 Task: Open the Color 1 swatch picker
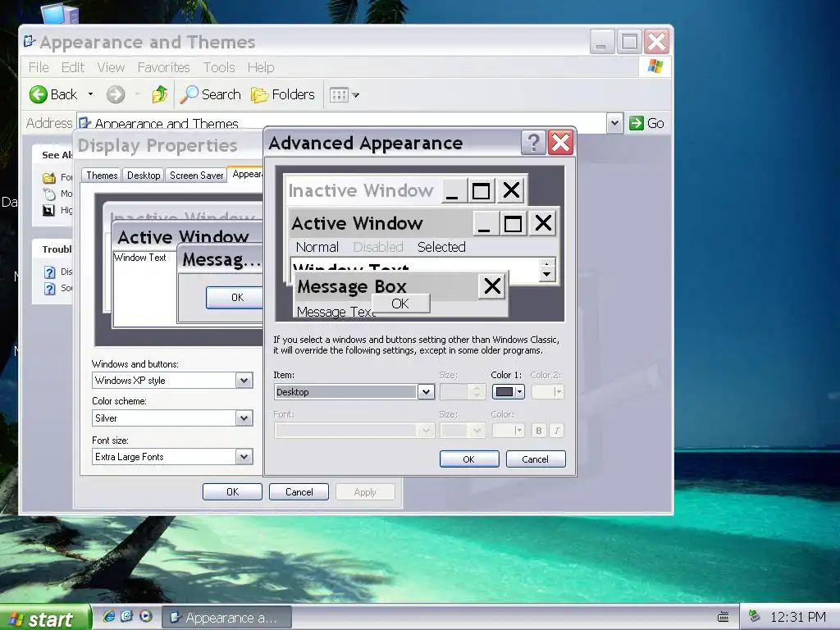pyautogui.click(x=509, y=391)
